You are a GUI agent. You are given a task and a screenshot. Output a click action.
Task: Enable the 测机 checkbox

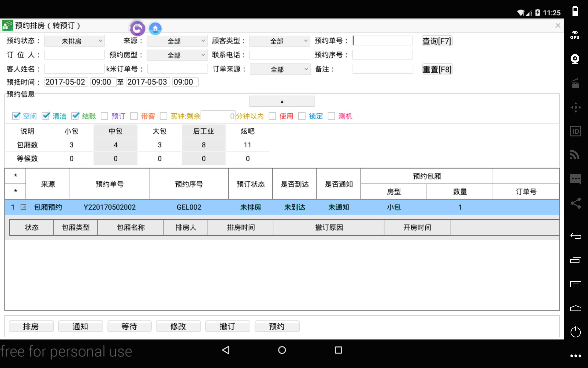tap(331, 116)
